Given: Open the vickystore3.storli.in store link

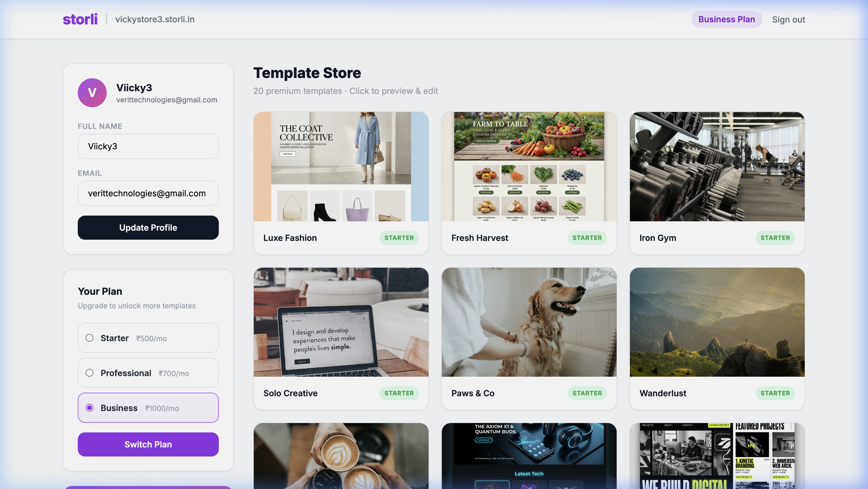Looking at the screenshot, I should 155,19.
